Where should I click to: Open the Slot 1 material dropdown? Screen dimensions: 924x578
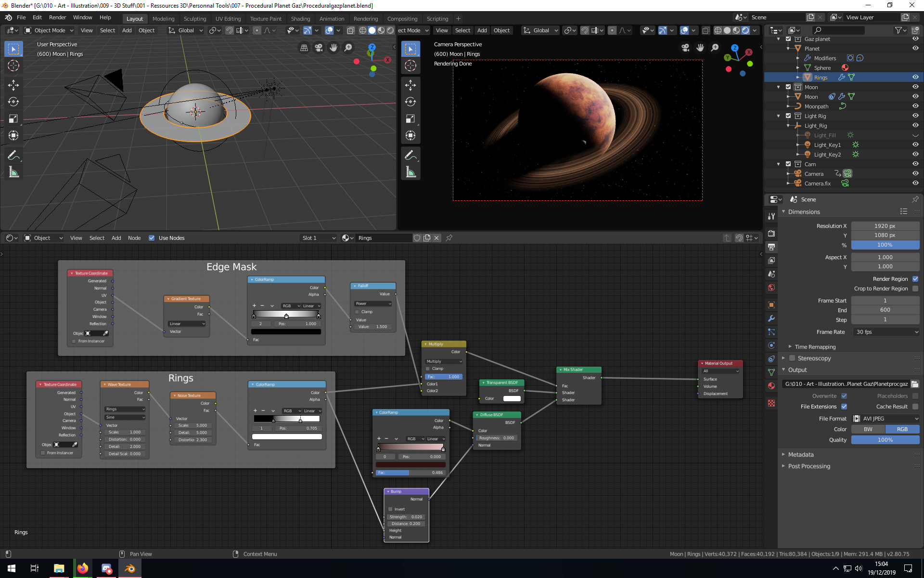point(318,238)
